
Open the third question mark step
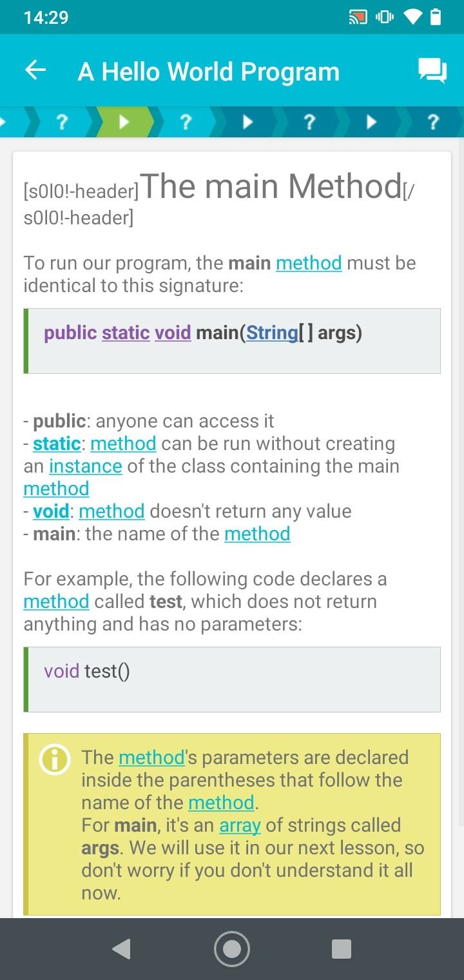309,122
